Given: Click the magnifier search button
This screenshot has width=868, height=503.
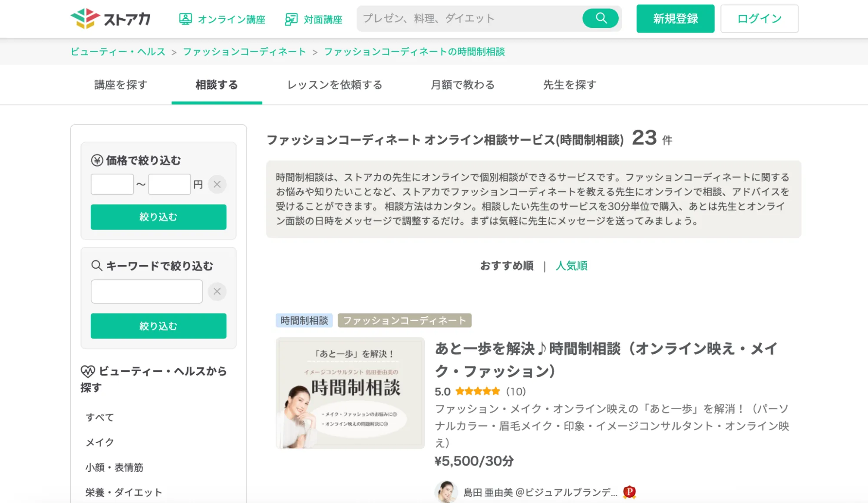Looking at the screenshot, I should point(601,18).
